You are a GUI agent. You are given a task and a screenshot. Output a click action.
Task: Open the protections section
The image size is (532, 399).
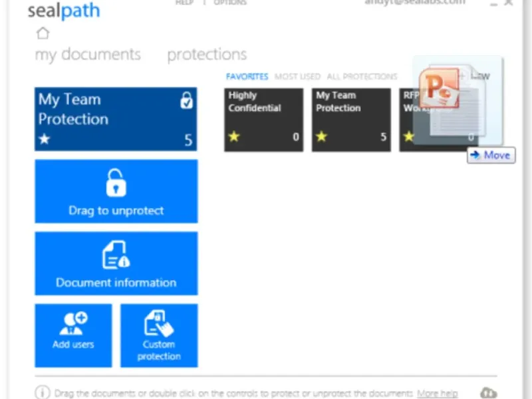(207, 55)
